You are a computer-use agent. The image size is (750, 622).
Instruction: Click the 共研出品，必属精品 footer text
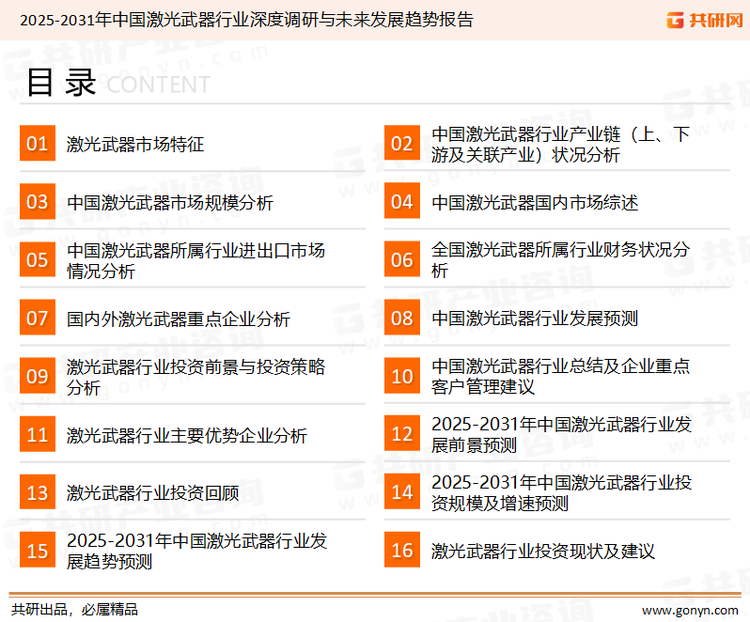point(75,610)
